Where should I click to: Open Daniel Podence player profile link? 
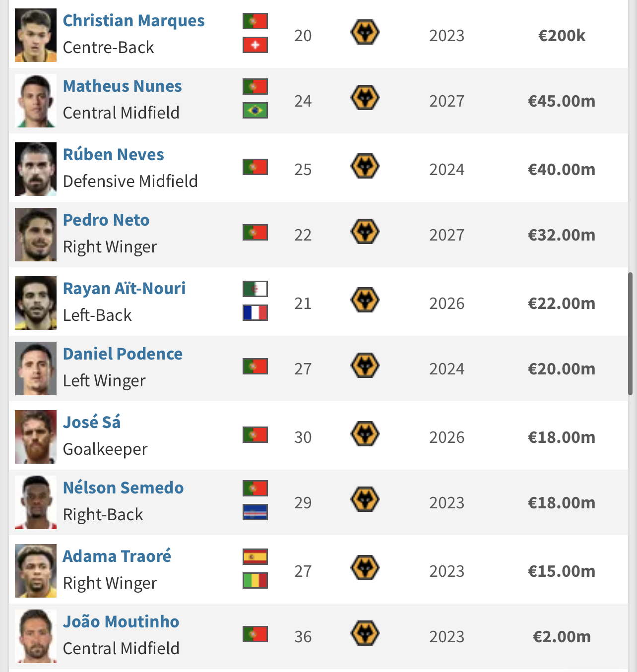coord(123,354)
